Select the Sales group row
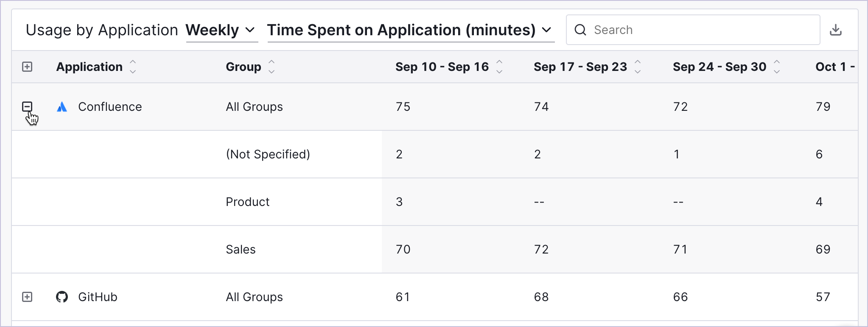 pyautogui.click(x=435, y=249)
